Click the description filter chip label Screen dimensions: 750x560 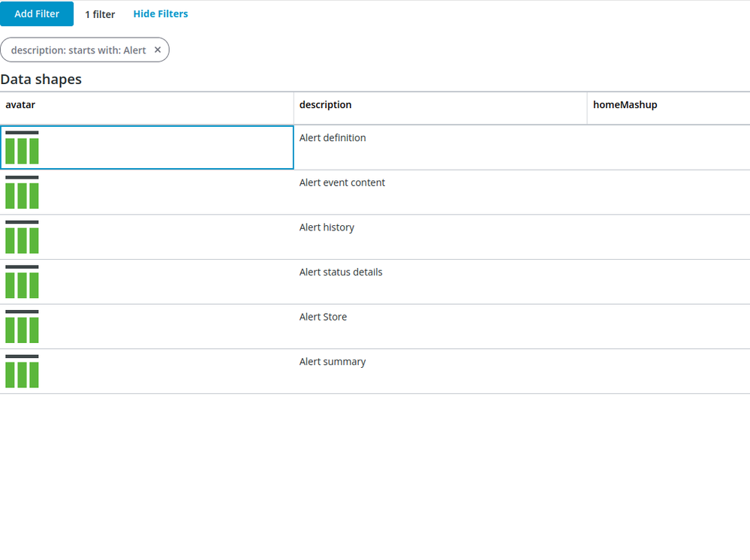click(x=78, y=50)
